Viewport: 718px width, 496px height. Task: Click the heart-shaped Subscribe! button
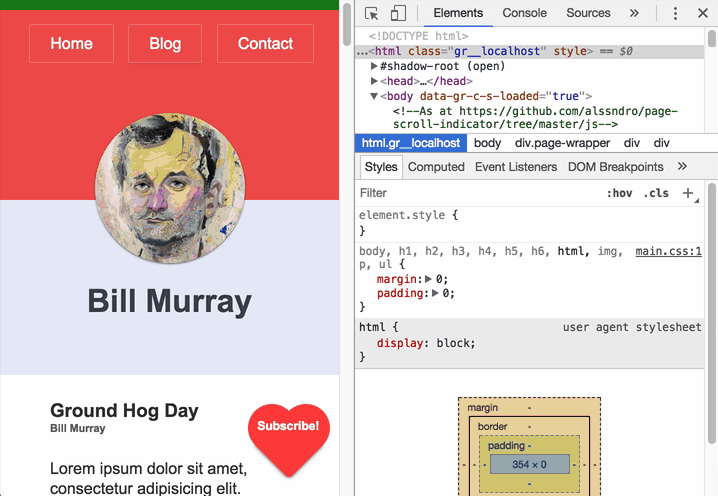click(x=288, y=439)
